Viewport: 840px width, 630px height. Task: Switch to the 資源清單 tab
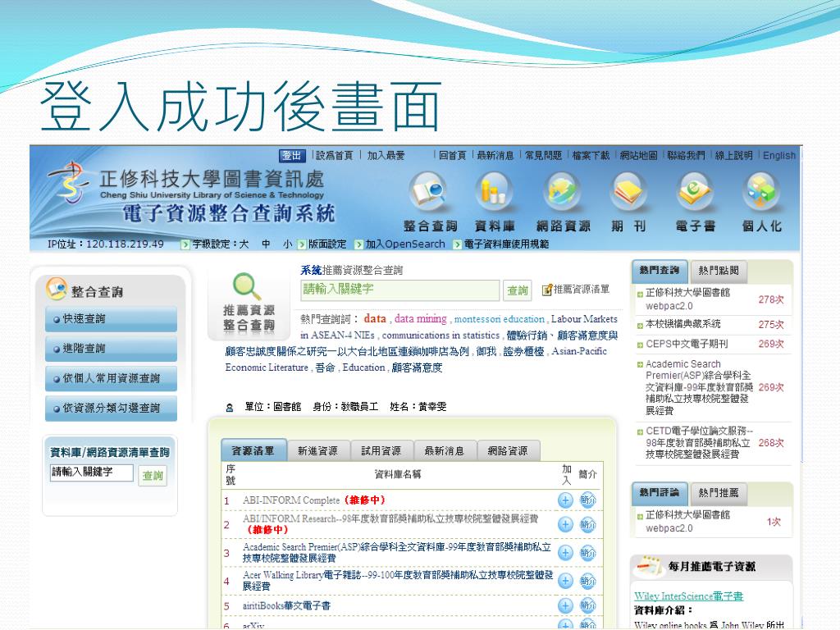[x=253, y=450]
